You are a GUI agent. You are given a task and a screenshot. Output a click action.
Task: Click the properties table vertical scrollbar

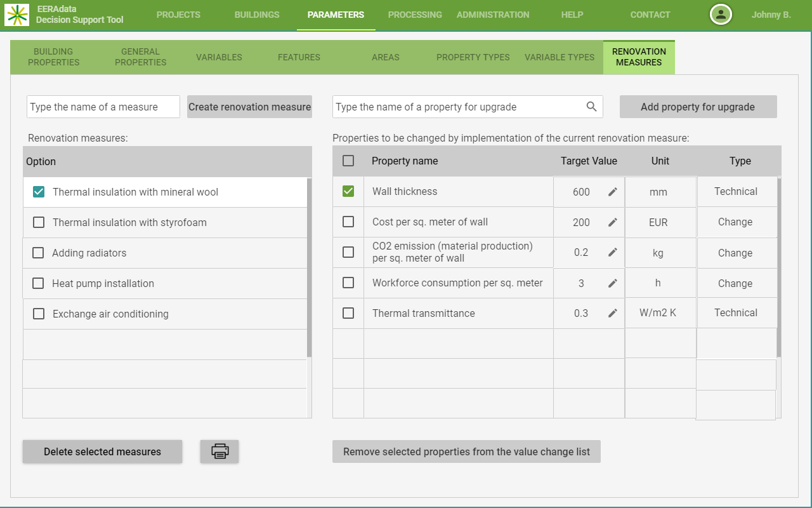778,267
